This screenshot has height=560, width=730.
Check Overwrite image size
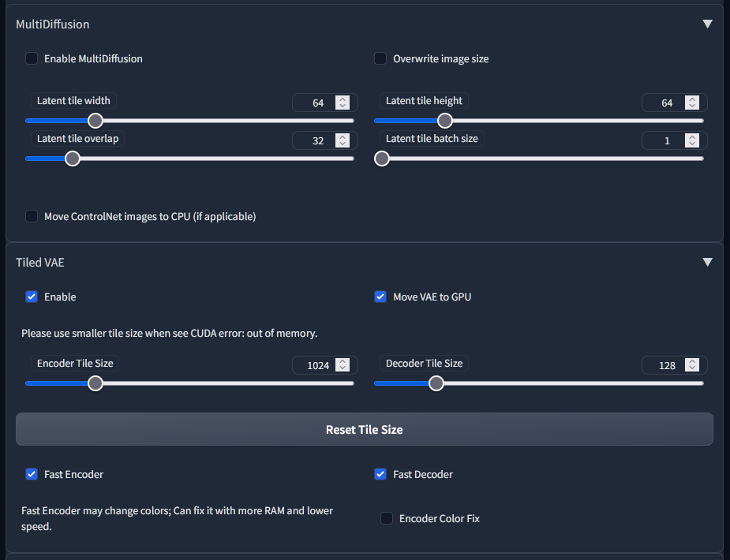point(380,58)
